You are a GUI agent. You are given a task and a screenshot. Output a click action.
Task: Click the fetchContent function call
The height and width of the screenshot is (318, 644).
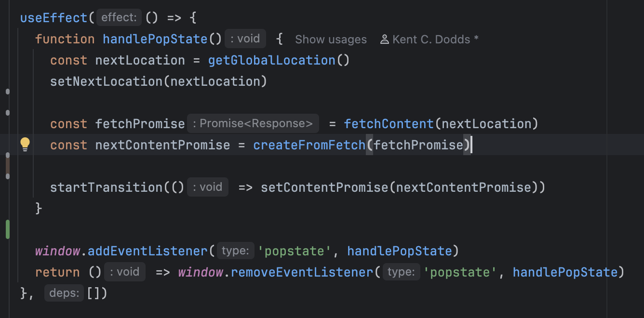pyautogui.click(x=389, y=124)
